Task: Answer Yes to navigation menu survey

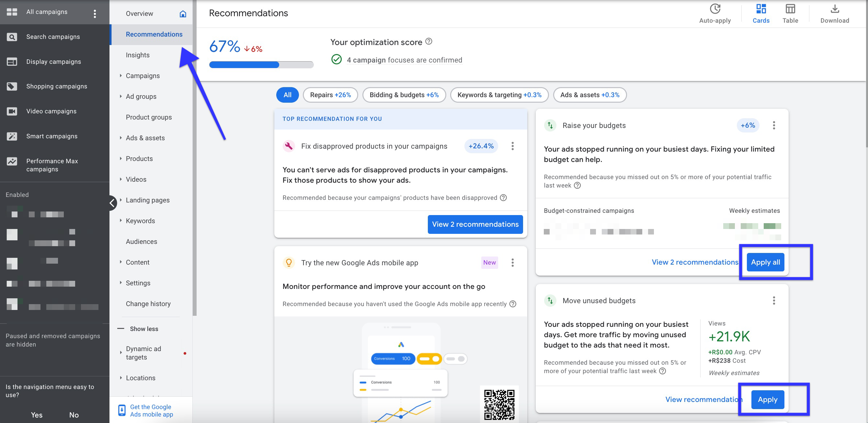Action: [x=36, y=415]
